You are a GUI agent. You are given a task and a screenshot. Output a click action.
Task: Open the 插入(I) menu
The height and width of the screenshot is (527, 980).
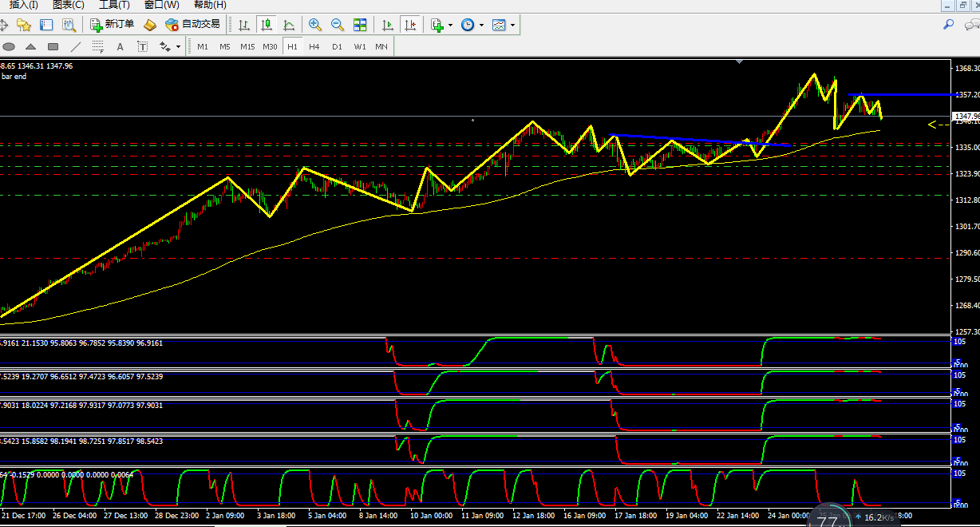(23, 5)
